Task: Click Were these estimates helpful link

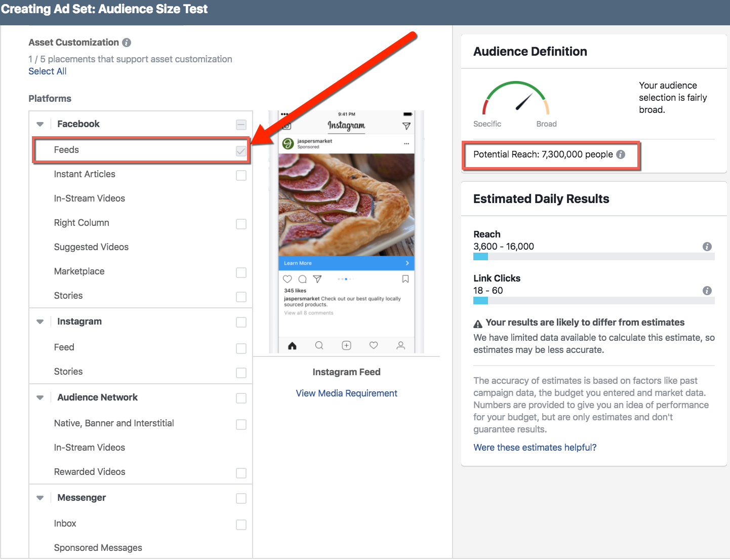Action: coord(535,448)
